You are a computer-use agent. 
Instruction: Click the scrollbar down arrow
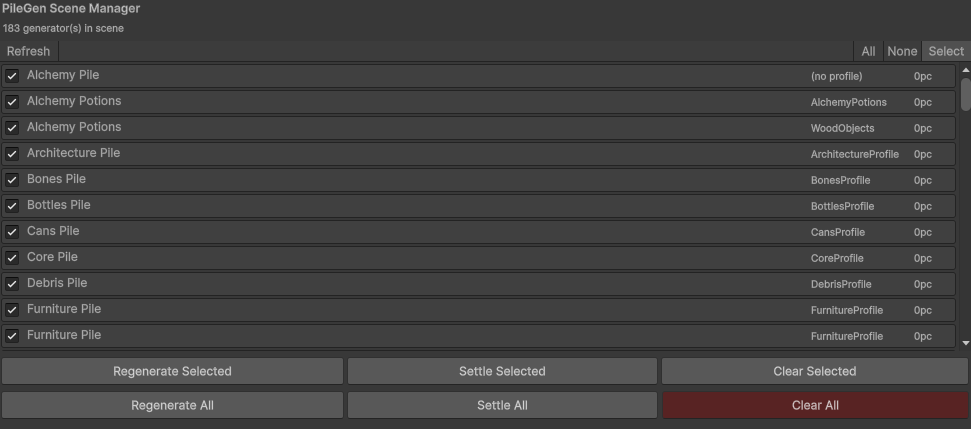coord(965,343)
